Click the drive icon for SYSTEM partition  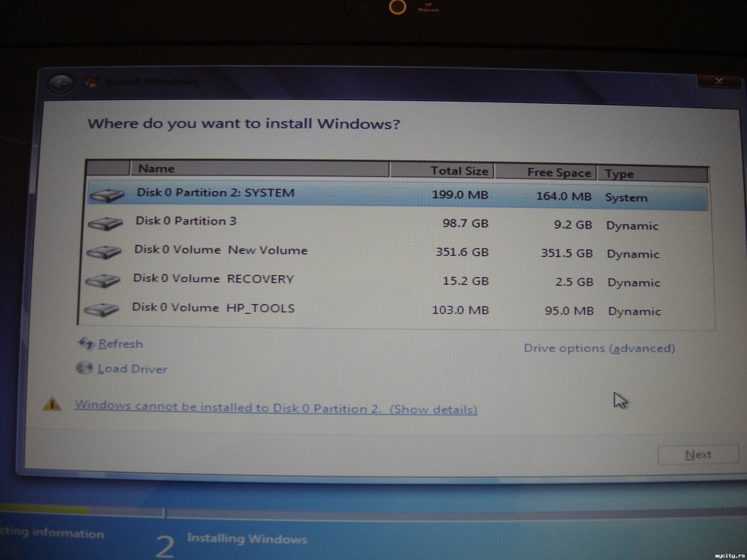point(107,195)
